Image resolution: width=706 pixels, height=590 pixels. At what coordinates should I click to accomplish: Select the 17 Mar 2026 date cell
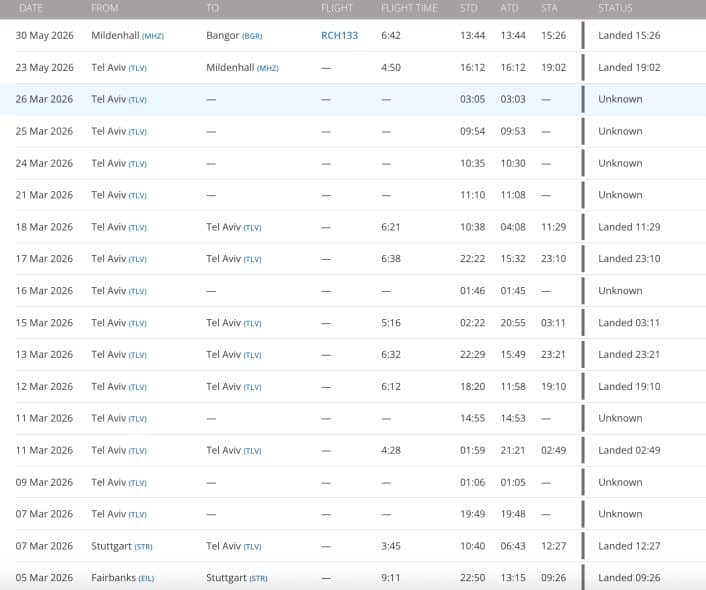click(x=44, y=259)
